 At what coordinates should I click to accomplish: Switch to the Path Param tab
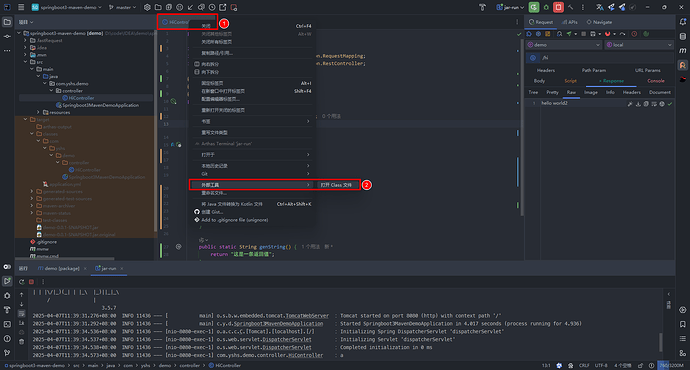click(594, 70)
